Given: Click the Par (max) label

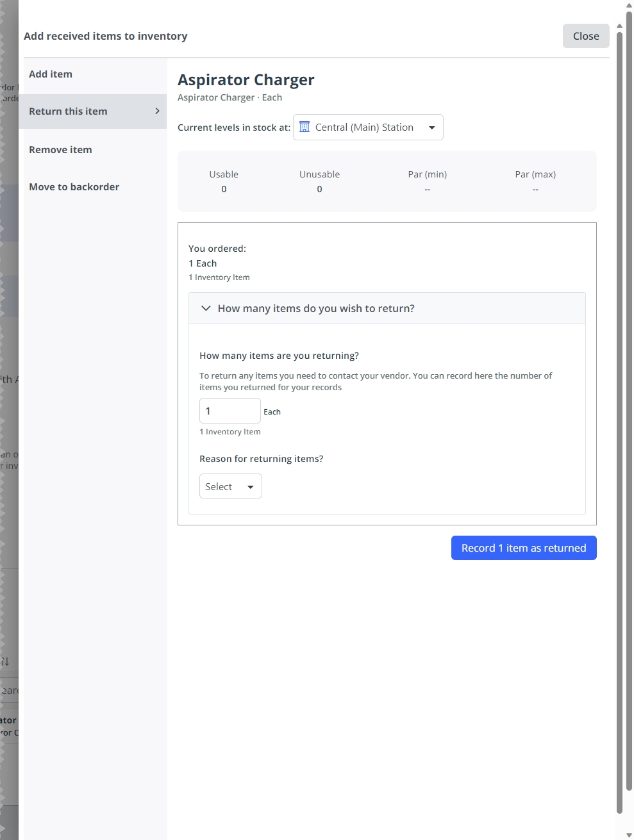Looking at the screenshot, I should click(535, 174).
